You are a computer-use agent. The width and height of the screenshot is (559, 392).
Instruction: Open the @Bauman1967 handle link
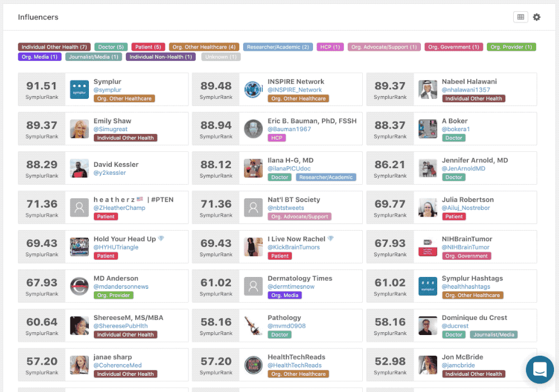coord(289,129)
